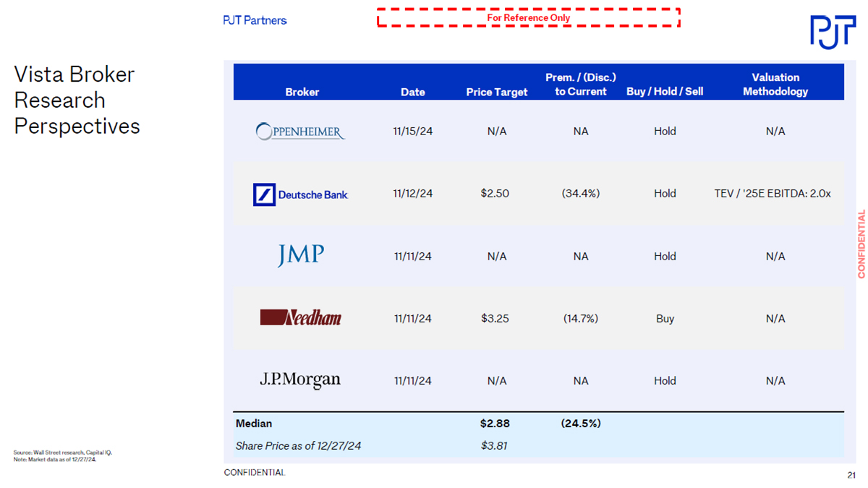Click the PJT logo in the corner

(x=832, y=32)
